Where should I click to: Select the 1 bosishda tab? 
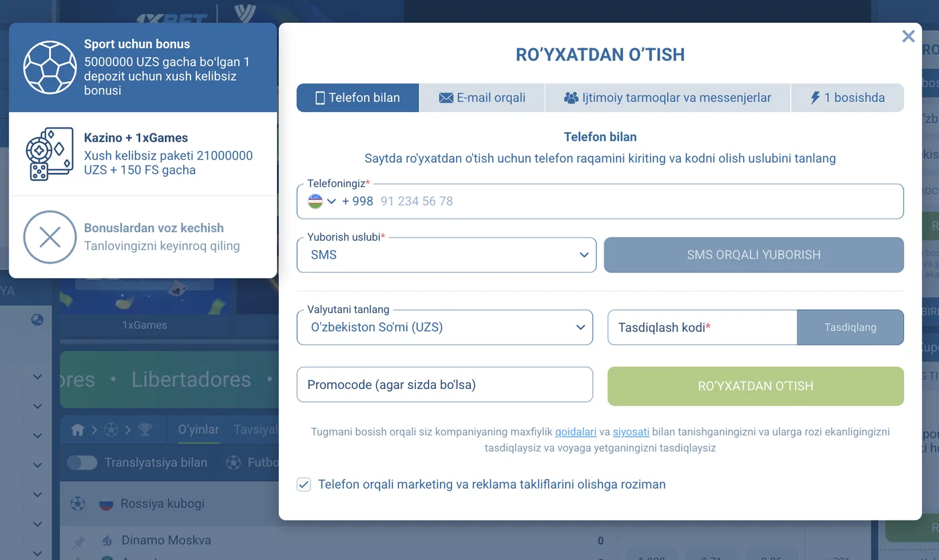tap(848, 98)
